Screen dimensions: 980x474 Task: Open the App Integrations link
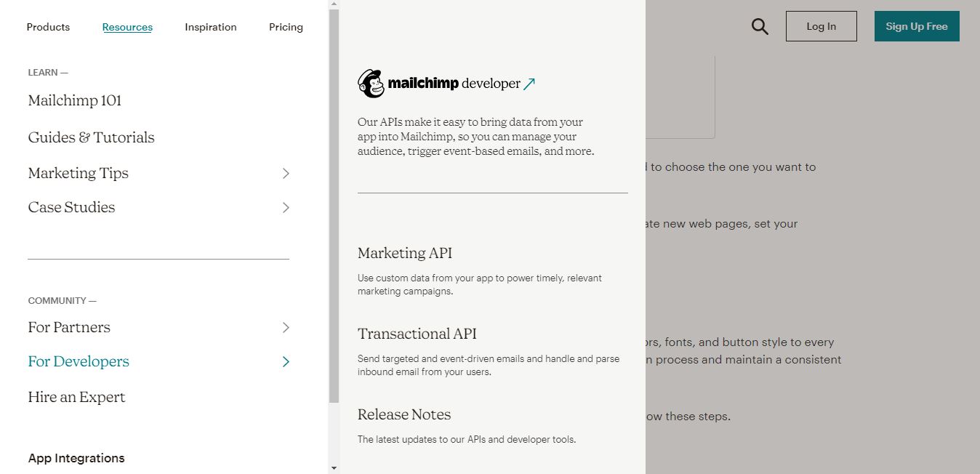(76, 458)
